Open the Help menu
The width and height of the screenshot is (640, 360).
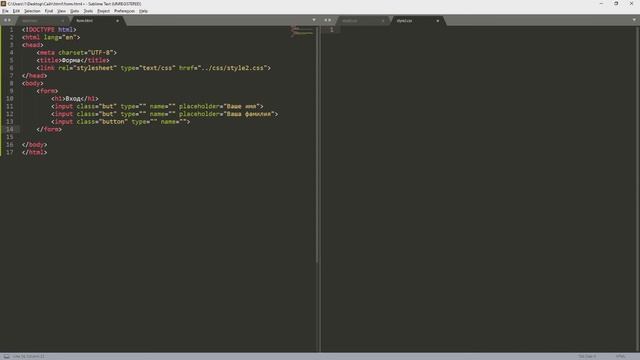click(x=143, y=11)
